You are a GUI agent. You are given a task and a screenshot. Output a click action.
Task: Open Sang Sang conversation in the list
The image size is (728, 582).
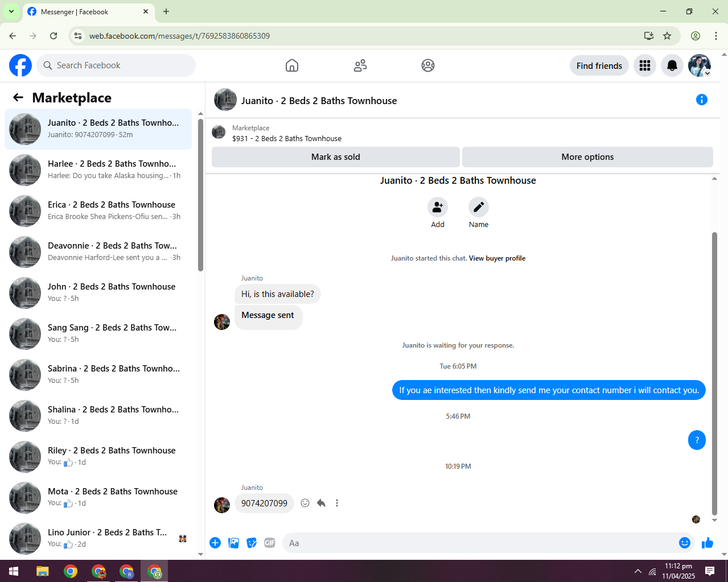tap(98, 334)
